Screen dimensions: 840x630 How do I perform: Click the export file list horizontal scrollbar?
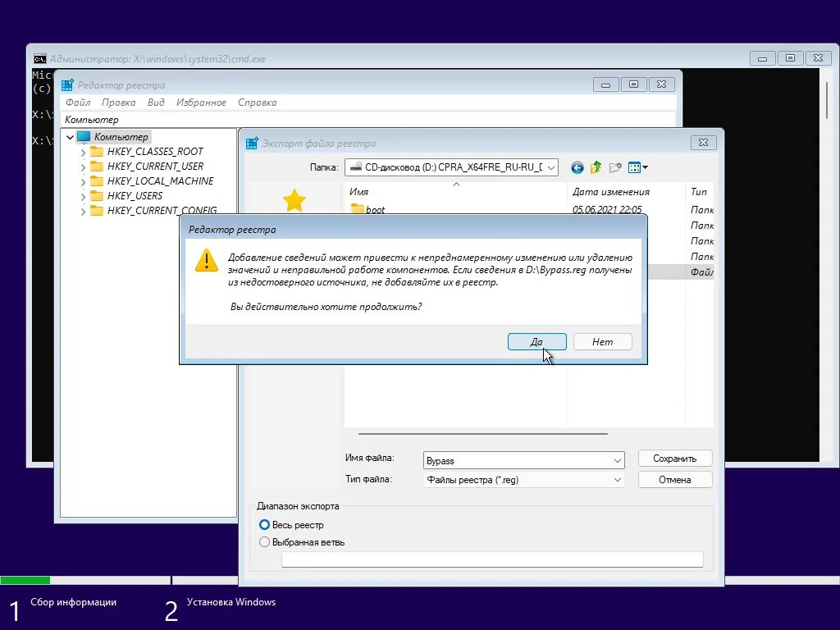tap(482, 433)
